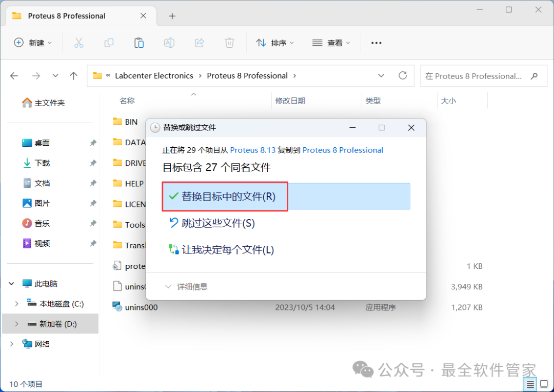Open 桌面 desktop in sidebar
The image size is (554, 392).
point(36,143)
